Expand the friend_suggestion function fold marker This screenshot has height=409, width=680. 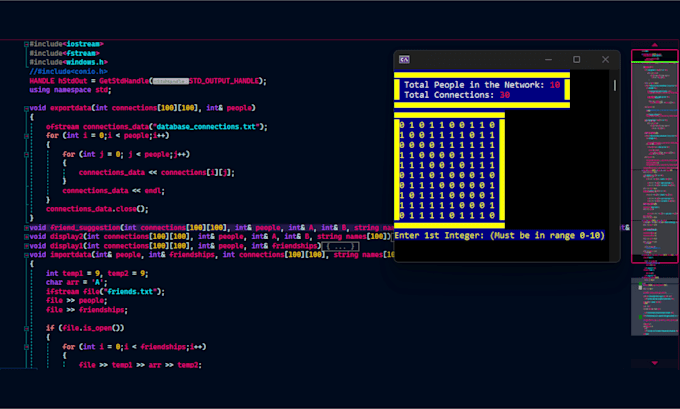coord(26,228)
